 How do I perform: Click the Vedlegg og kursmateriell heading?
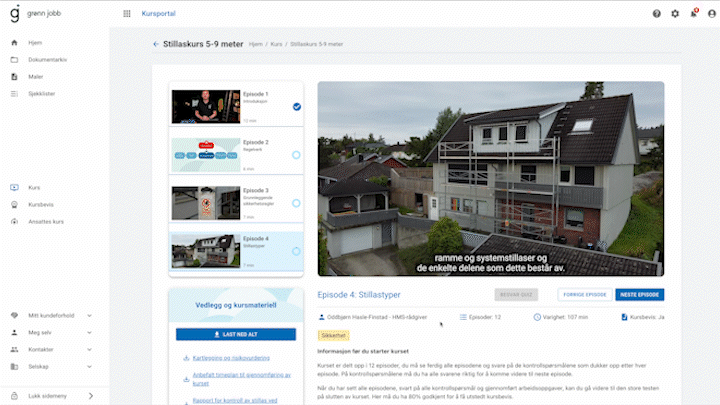tap(236, 305)
